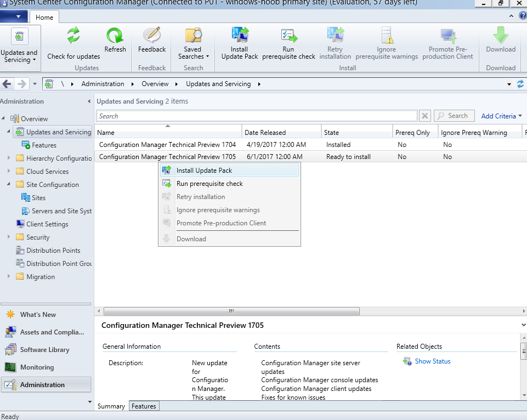
Task: Select Updates and Servicing tree node
Action: (x=53, y=132)
